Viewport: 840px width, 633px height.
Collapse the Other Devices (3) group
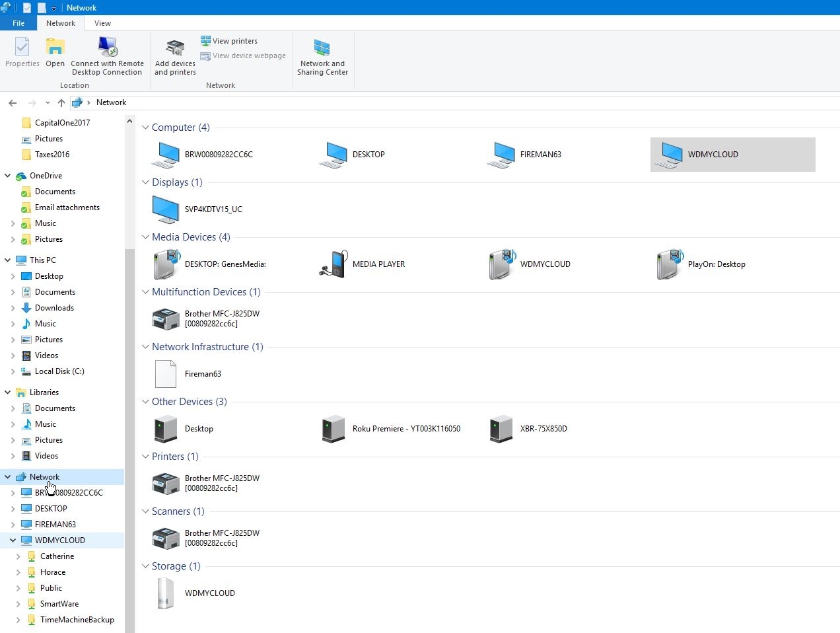click(145, 402)
